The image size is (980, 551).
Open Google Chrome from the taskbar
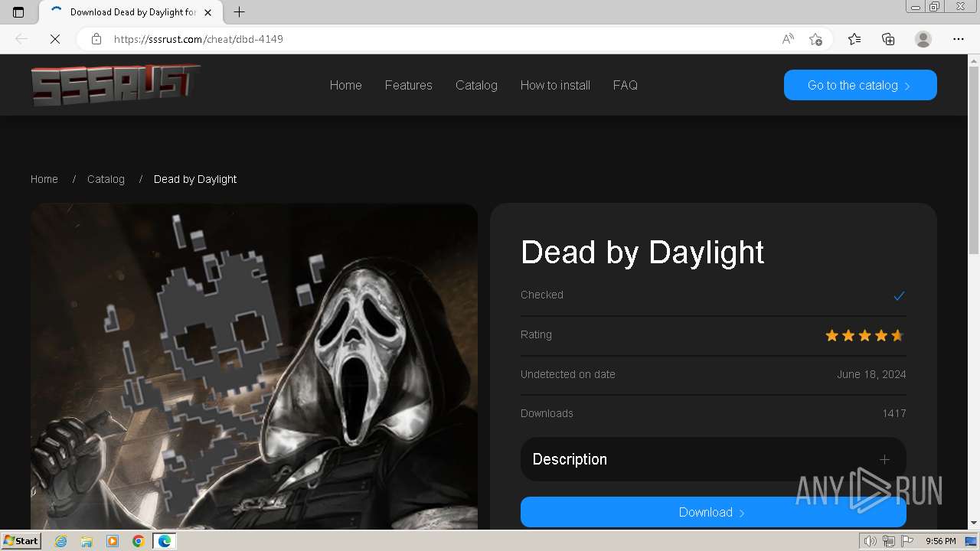tap(139, 541)
